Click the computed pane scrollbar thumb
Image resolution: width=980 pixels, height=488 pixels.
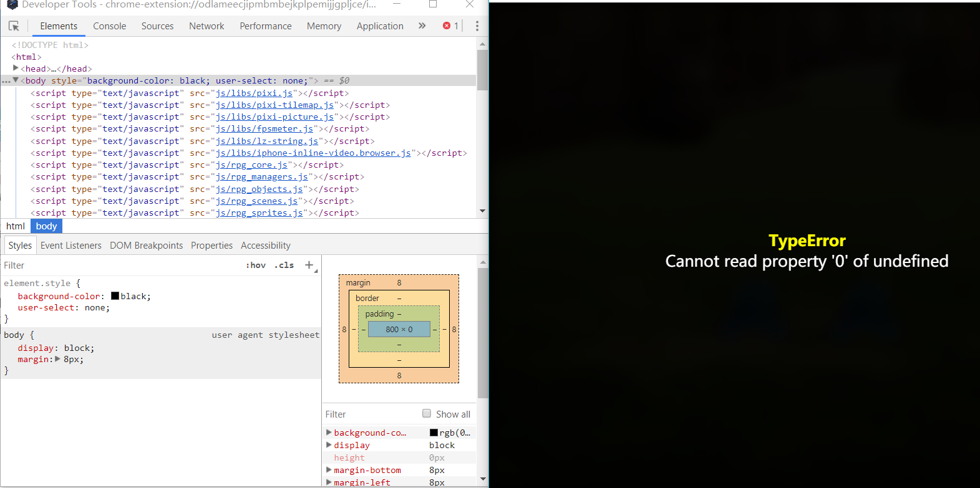pos(483,333)
